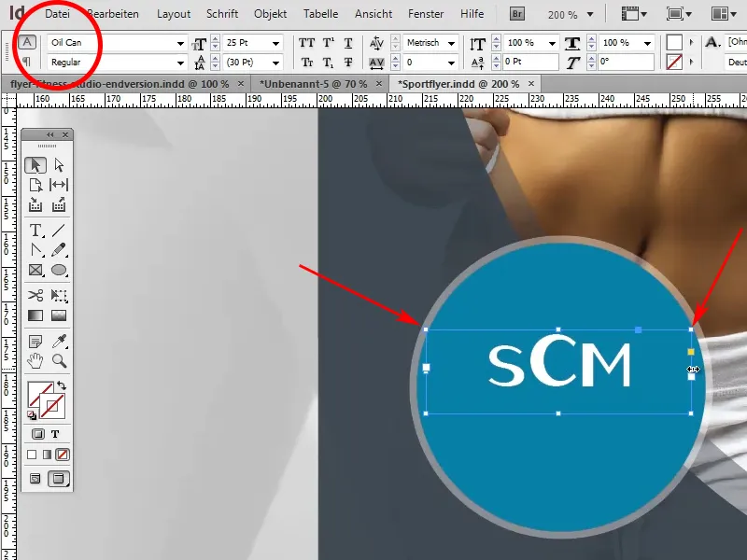Viewport: 747px width, 560px height.
Task: Open the Fenster menu
Action: click(426, 14)
